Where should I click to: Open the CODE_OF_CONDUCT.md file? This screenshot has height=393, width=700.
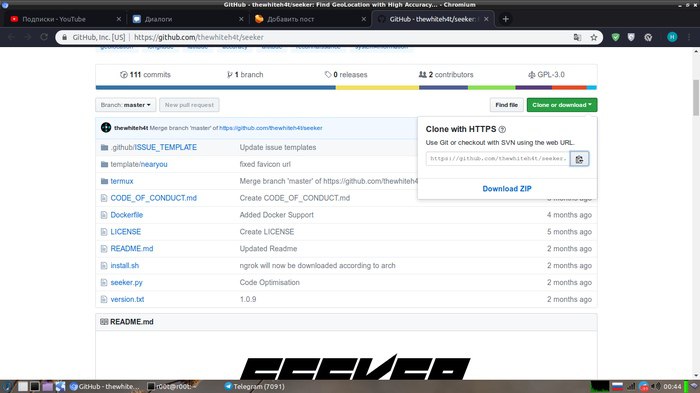[x=154, y=198]
